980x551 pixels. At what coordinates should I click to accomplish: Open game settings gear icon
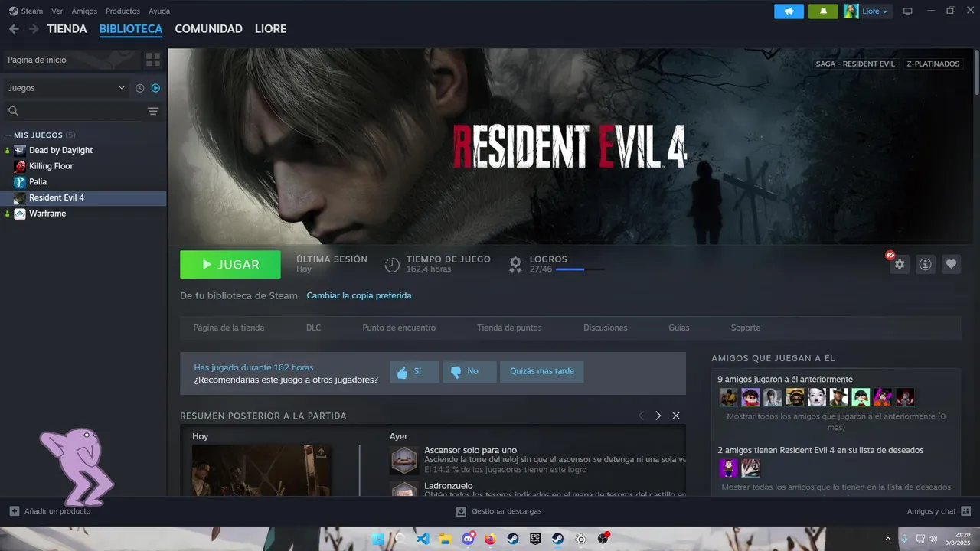900,264
